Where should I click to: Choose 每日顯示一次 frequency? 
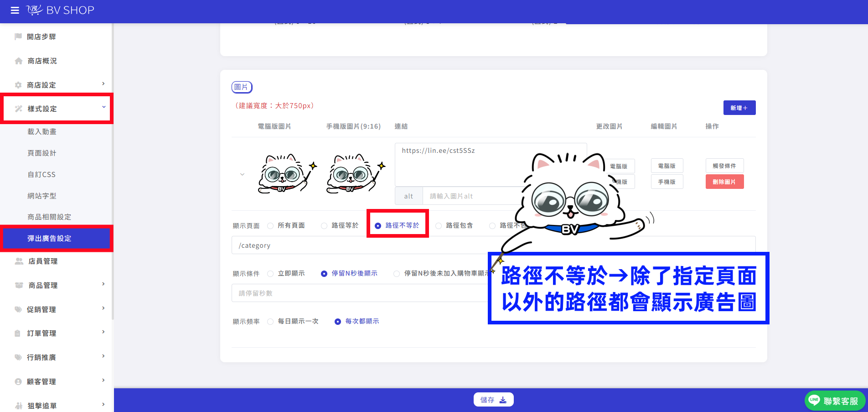pos(270,322)
